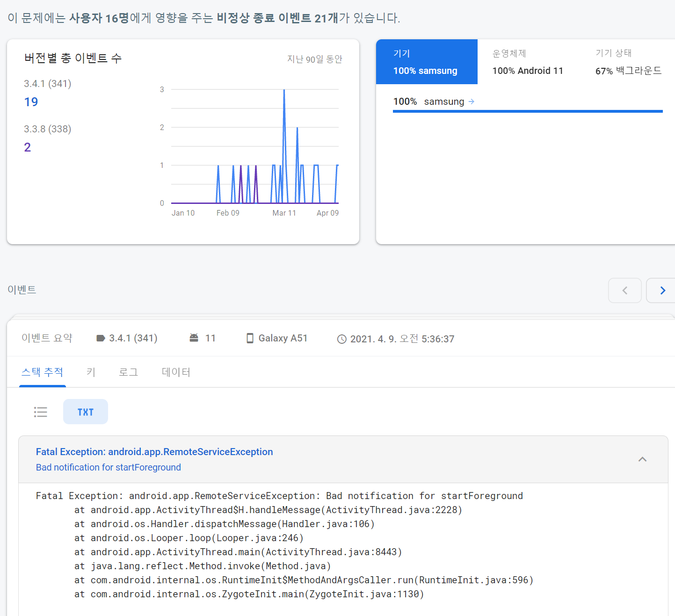Viewport: 675px width, 616px height.
Task: Open the 로그 tab
Action: pyautogui.click(x=128, y=372)
